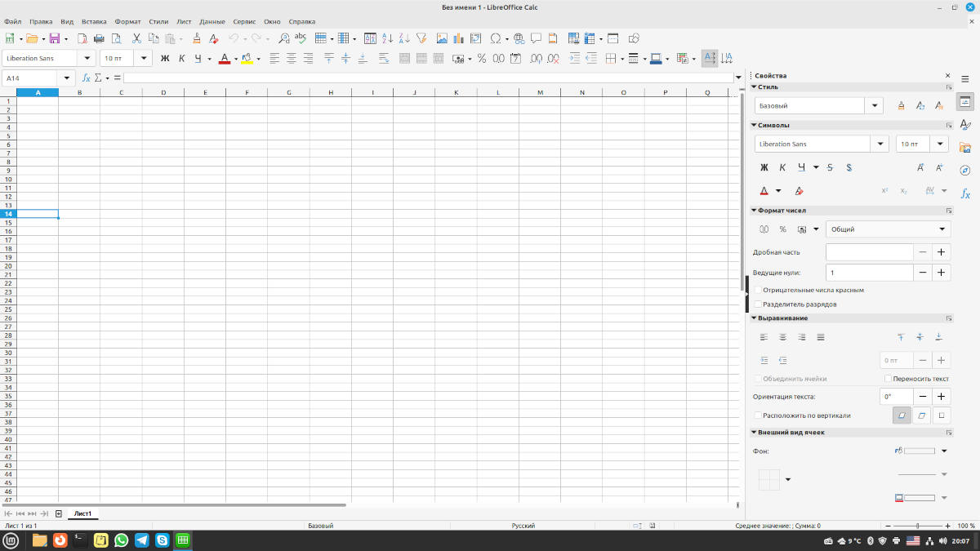
Task: Click the strikethrough icon in the sidebar Символы section
Action: (x=831, y=167)
